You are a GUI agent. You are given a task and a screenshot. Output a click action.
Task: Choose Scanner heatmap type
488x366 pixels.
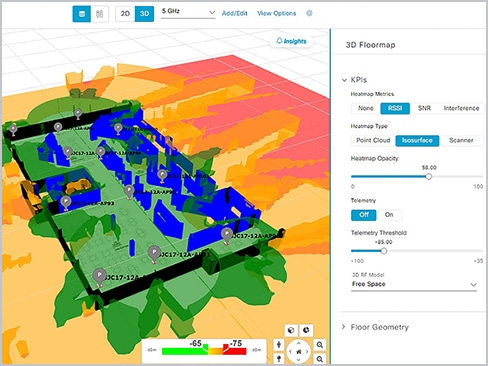point(461,140)
